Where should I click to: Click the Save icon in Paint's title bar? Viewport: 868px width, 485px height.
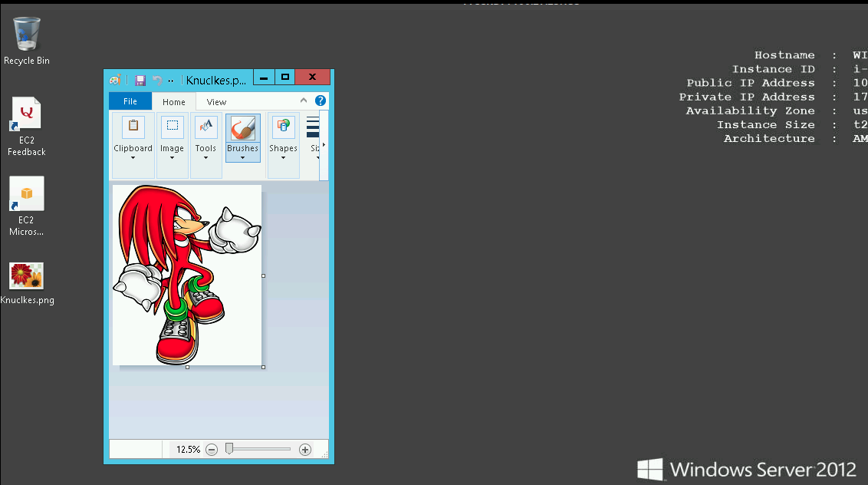coord(140,80)
